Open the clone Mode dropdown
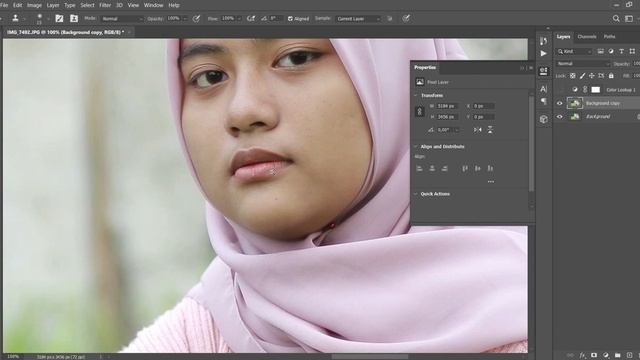The image size is (640, 360). [122, 19]
